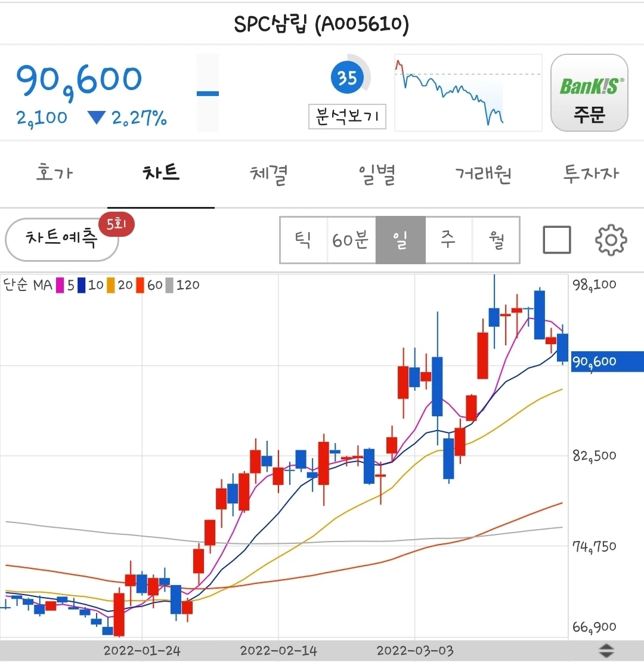Tap the blue 35 score circle
The width and height of the screenshot is (644, 662).
pos(347,78)
